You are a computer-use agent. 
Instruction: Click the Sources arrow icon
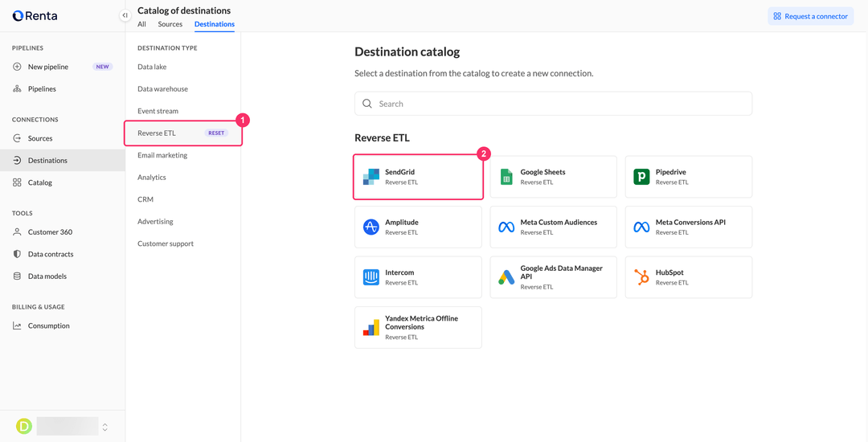17,138
